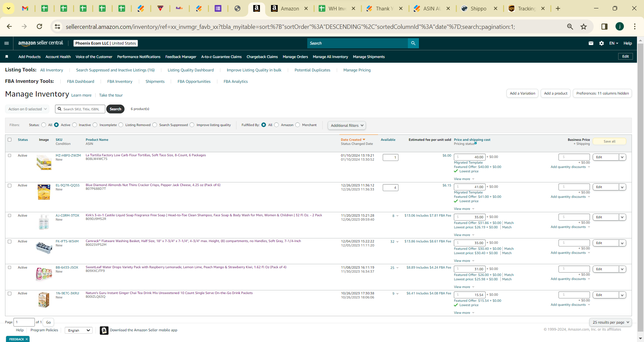This screenshot has height=342, width=644.
Task: Open Kirk's Castile Soap product image
Action: [x=44, y=222]
